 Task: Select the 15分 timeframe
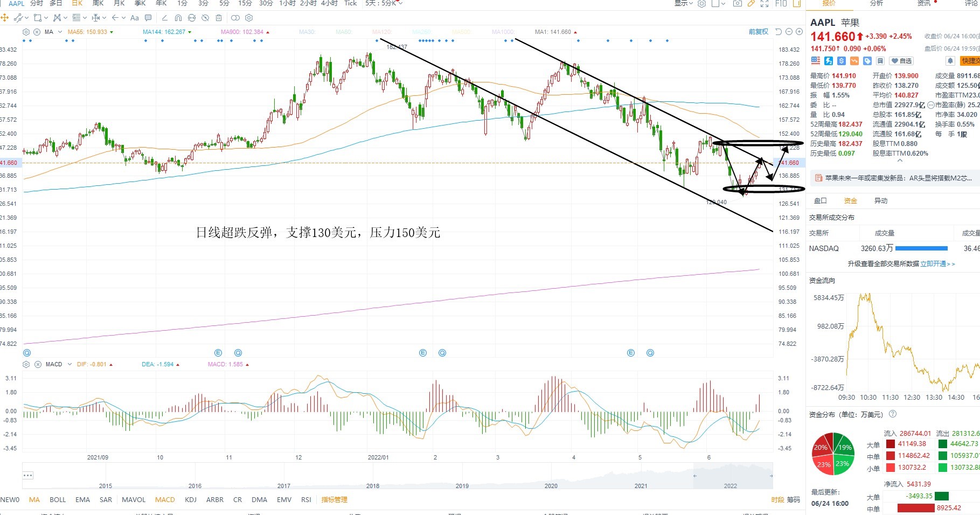point(245,3)
